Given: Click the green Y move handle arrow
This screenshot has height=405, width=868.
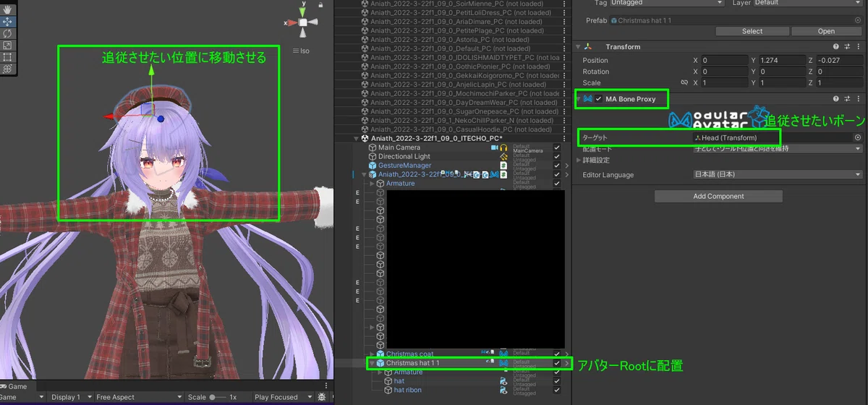Looking at the screenshot, I should tap(152, 72).
